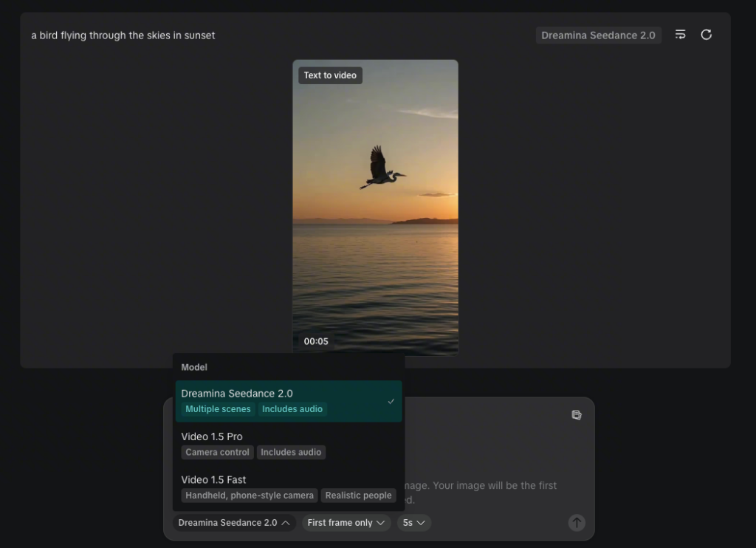The image size is (756, 548).
Task: Open the generated bird sunset video thumbnail
Action: coord(375,207)
